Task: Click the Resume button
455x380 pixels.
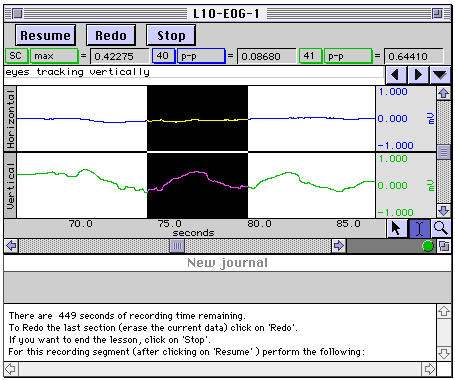Action: (x=45, y=35)
